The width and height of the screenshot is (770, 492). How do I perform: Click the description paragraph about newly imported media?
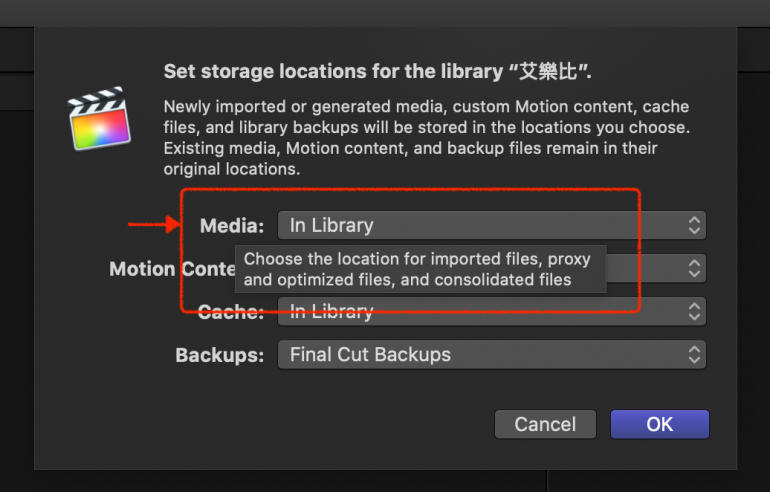[x=425, y=138]
